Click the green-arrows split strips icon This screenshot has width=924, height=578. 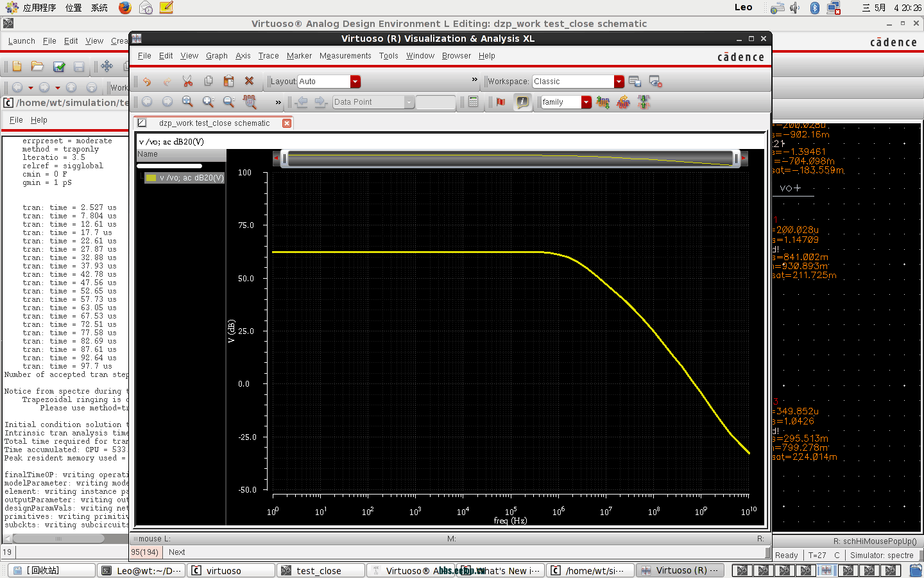(x=603, y=102)
